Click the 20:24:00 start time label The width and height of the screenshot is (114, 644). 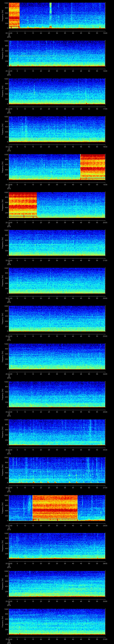[x=9, y=412]
